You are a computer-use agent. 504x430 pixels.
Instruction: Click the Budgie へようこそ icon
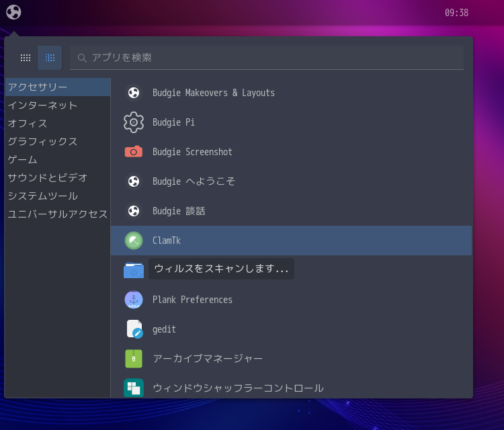(134, 181)
